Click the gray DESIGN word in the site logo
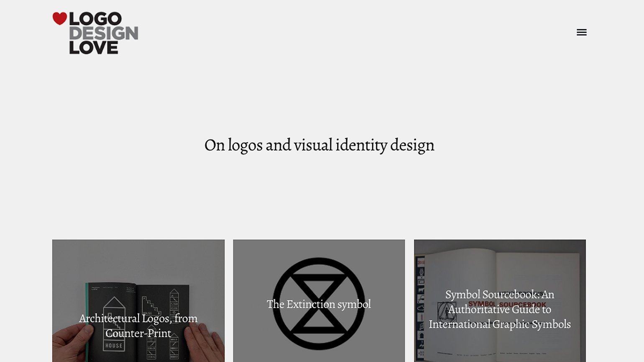This screenshot has width=644, height=362. (104, 33)
